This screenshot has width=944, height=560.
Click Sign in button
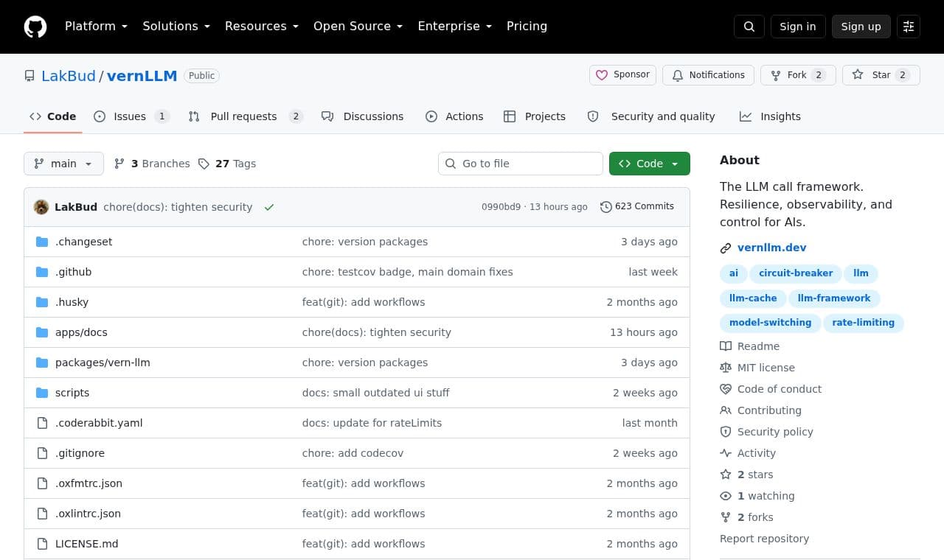pyautogui.click(x=798, y=27)
